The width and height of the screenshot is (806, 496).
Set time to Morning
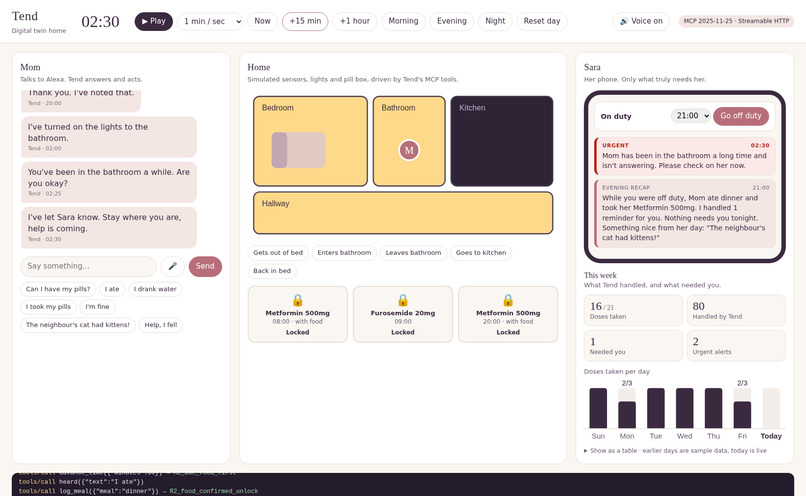403,21
